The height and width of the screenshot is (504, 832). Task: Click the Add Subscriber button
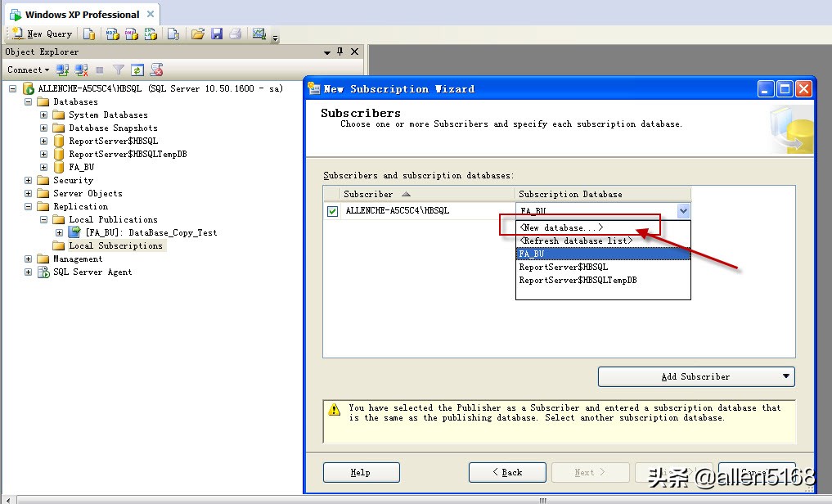pyautogui.click(x=695, y=376)
